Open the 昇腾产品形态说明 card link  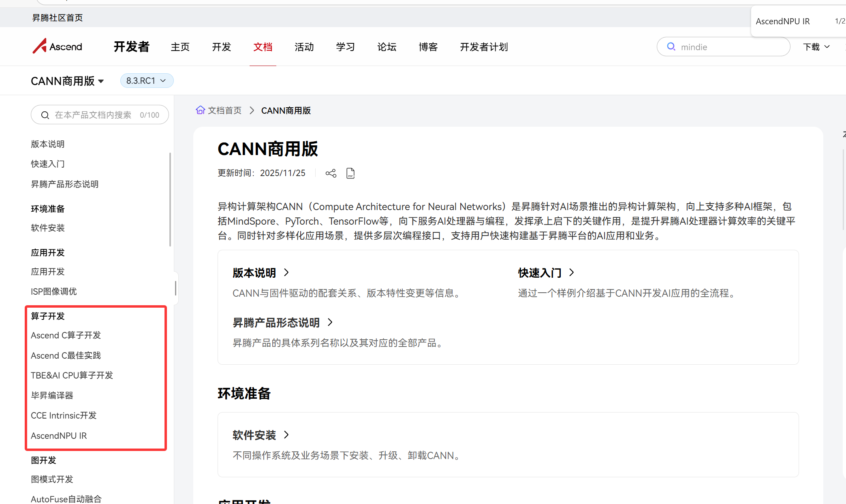point(276,323)
